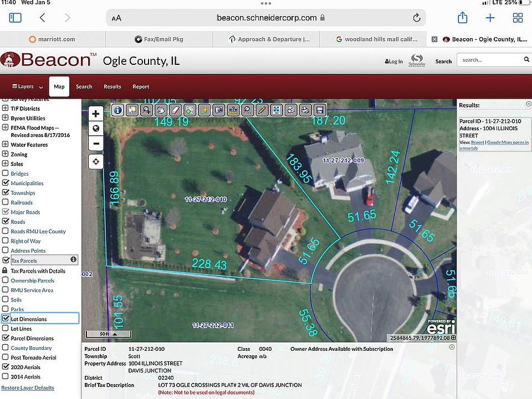The height and width of the screenshot is (399, 532).
Task: Open the Report link in Results
Action: [477, 142]
